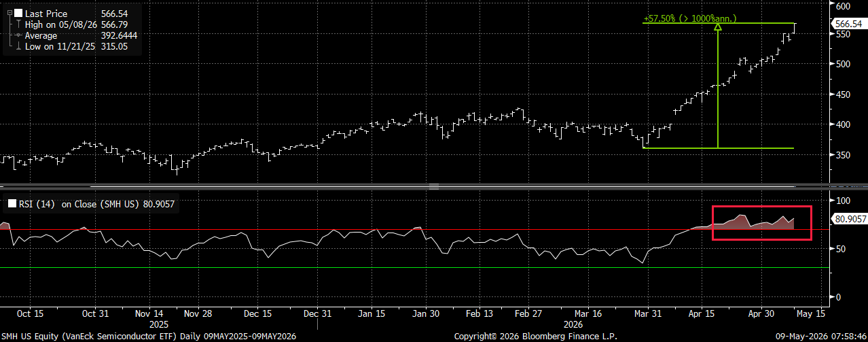Select the Last Price legend label
The height and width of the screenshot is (342, 868).
point(45,14)
